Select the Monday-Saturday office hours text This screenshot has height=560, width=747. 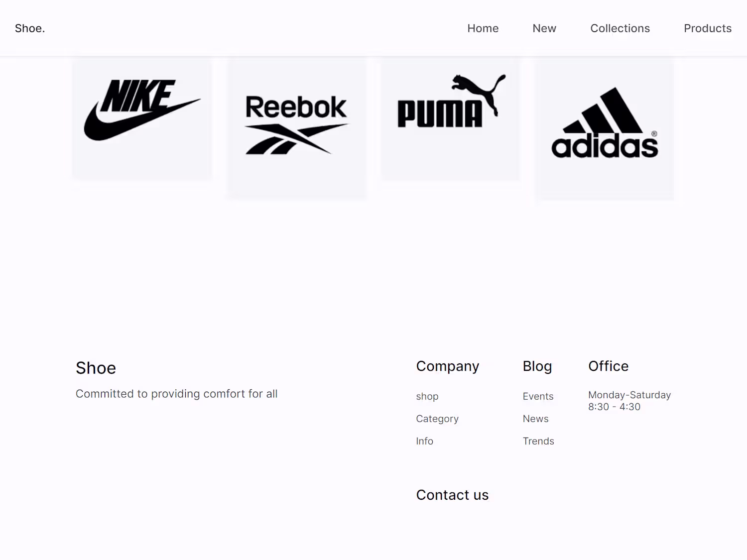629,401
